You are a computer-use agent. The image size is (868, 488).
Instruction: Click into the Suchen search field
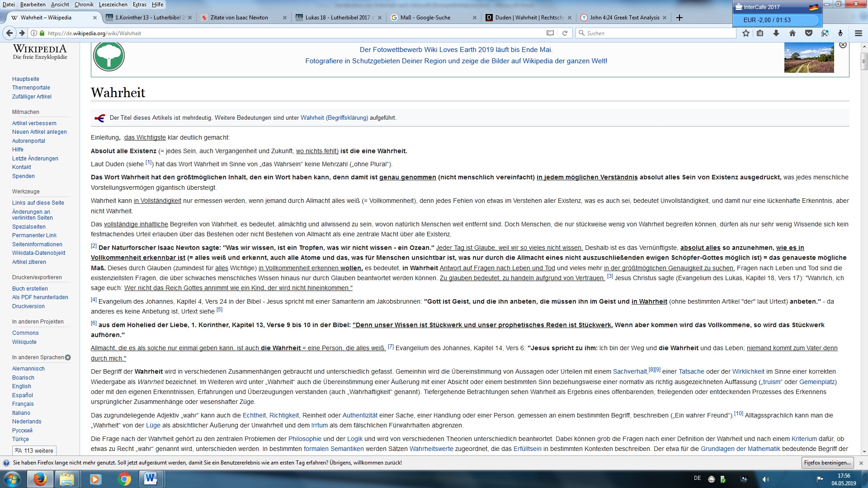pyautogui.click(x=656, y=33)
